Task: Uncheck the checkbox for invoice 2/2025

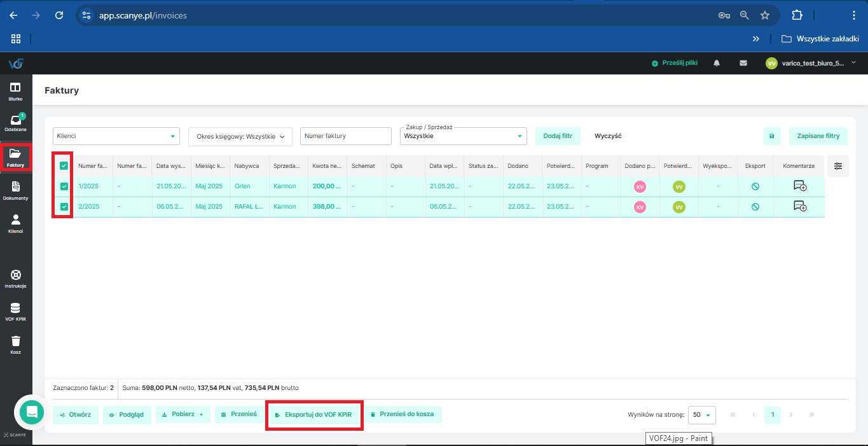Action: coord(64,207)
